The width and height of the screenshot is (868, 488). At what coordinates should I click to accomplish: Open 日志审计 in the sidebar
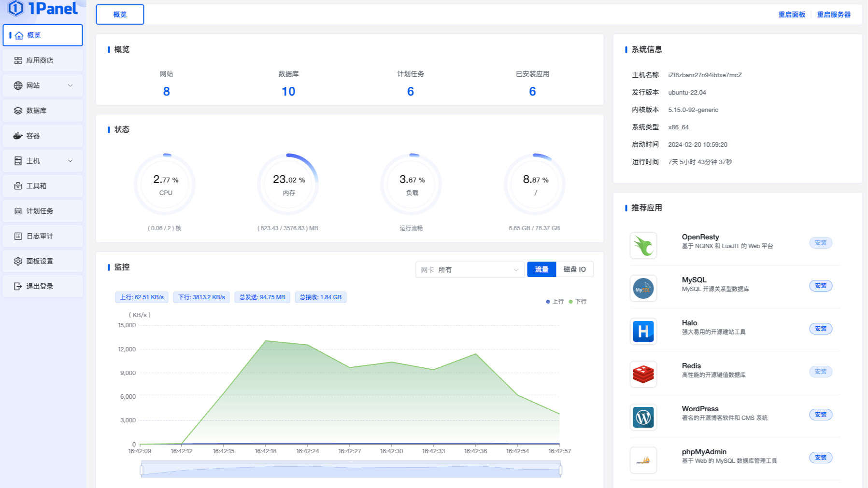tap(43, 236)
